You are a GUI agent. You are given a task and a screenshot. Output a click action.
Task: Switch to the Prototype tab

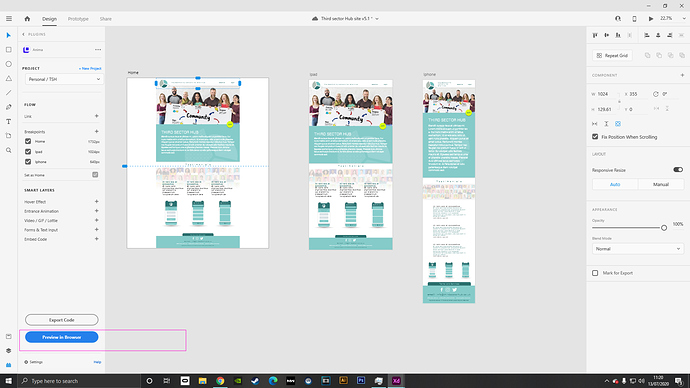click(78, 19)
